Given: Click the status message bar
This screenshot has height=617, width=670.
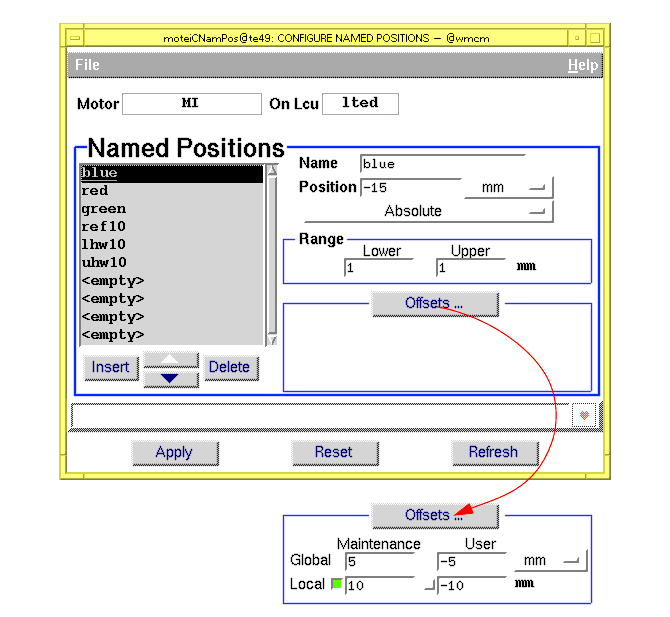Looking at the screenshot, I should click(320, 416).
